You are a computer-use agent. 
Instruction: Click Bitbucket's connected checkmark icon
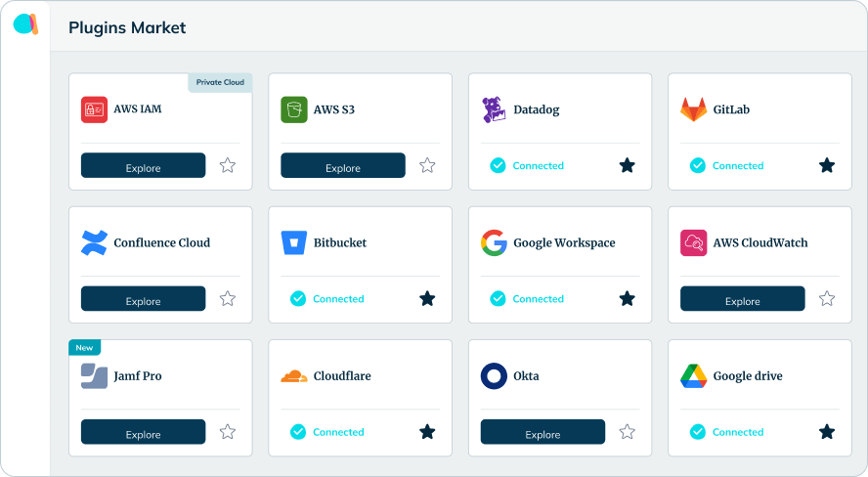[298, 299]
